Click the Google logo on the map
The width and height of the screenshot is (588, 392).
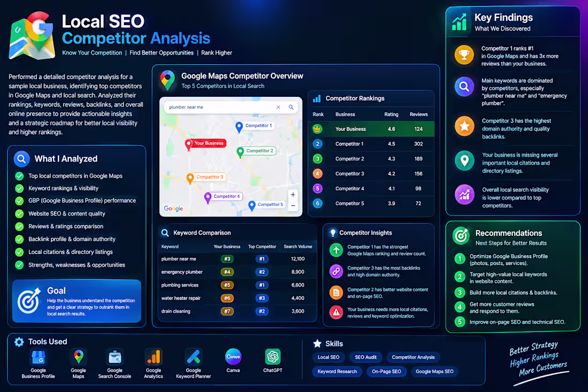(x=173, y=209)
